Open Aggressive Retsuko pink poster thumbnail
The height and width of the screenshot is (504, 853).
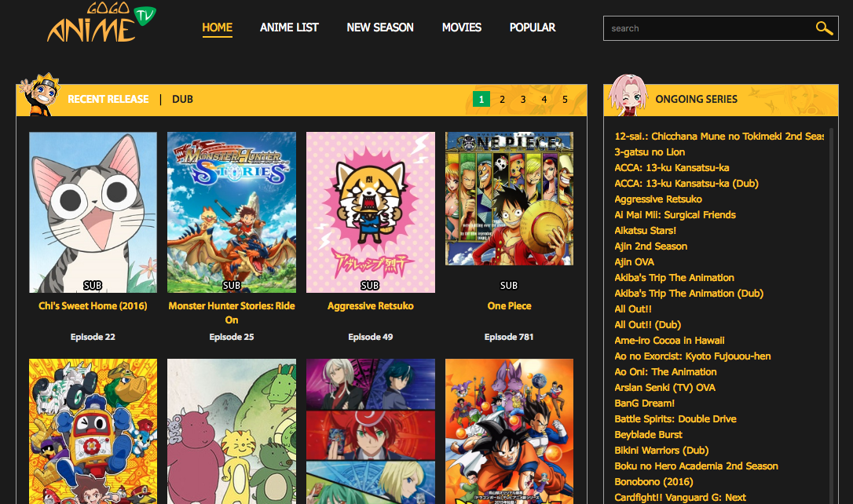(371, 213)
